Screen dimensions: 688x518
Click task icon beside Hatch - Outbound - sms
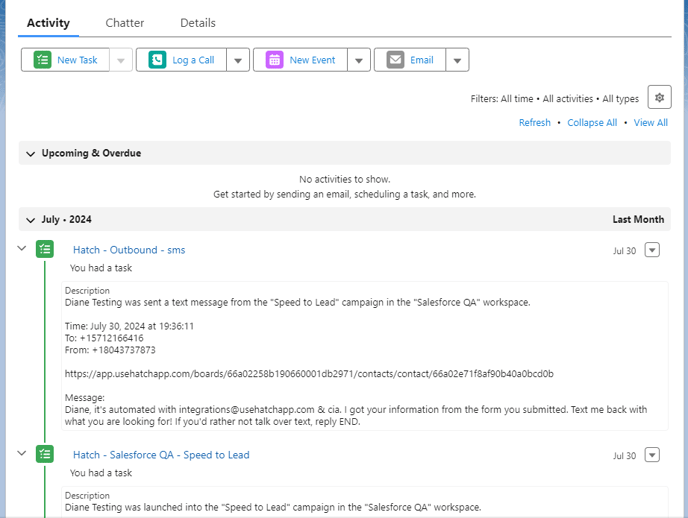[x=45, y=250]
